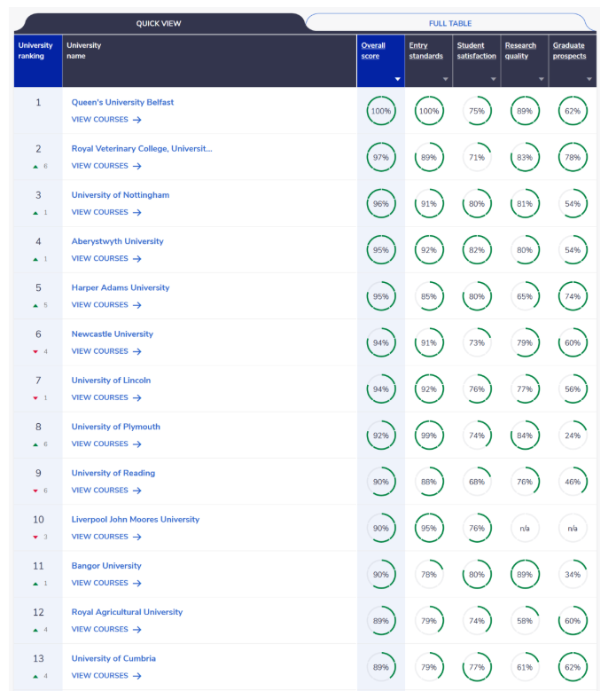Screen dimensions: 616x691
Task: Click Queen's Belfast 100% overall score circle
Action: [380, 111]
